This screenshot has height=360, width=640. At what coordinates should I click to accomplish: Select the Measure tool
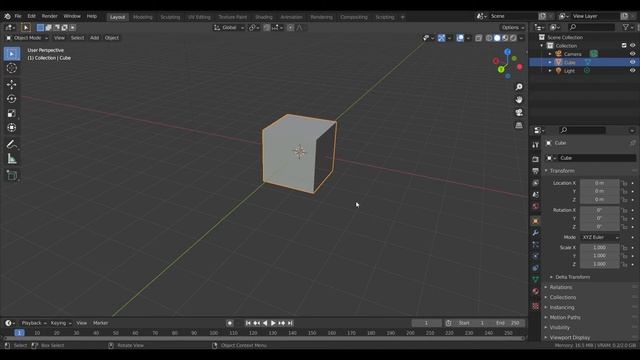point(12,159)
